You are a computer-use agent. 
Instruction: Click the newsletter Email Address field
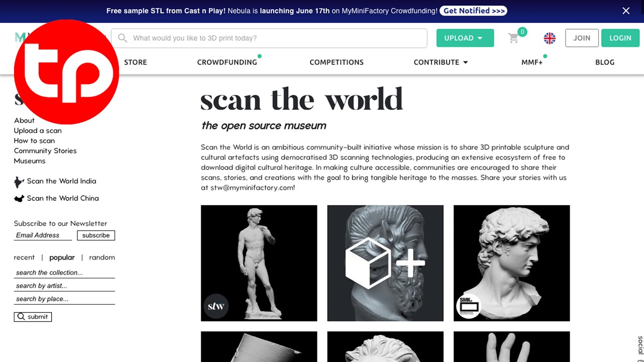click(x=43, y=235)
